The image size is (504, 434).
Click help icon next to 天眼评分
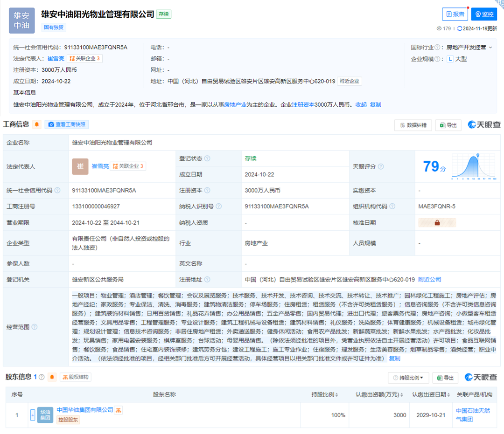[x=381, y=166]
